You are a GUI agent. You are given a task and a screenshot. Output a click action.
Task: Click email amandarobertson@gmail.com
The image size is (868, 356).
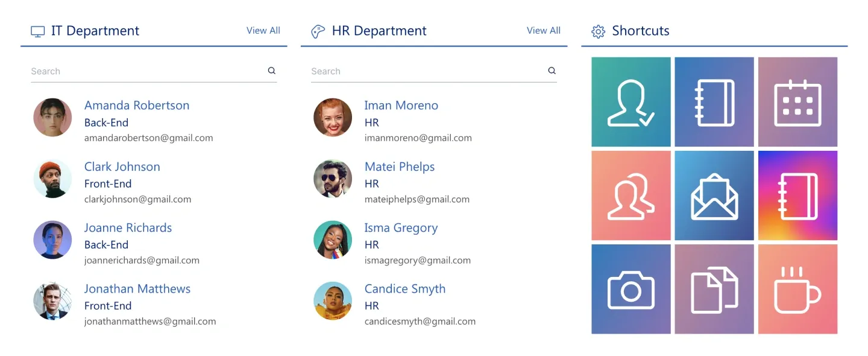point(149,138)
